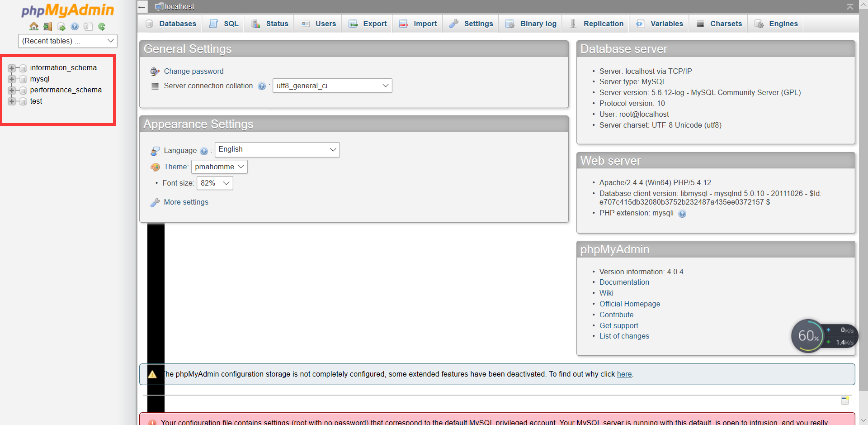Select the mysql database
The height and width of the screenshot is (425, 868).
(40, 79)
